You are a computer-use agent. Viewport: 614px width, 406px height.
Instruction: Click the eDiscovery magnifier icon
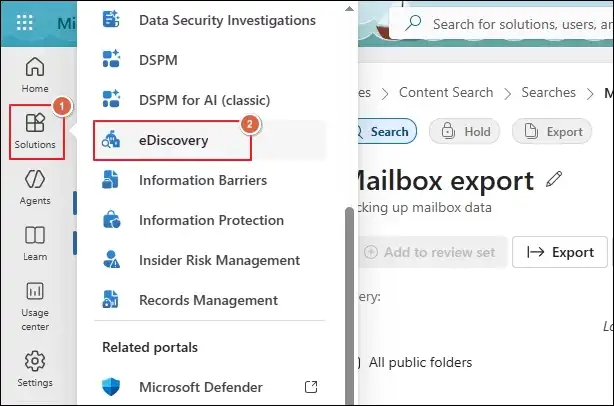[x=111, y=139]
